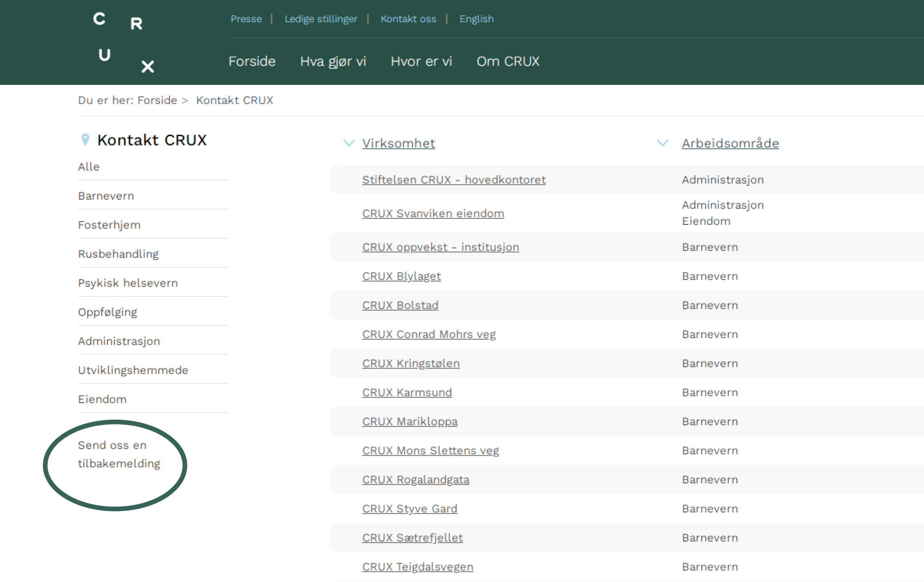
Task: Toggle the Arbeidsområde sort chevron
Action: tap(662, 143)
